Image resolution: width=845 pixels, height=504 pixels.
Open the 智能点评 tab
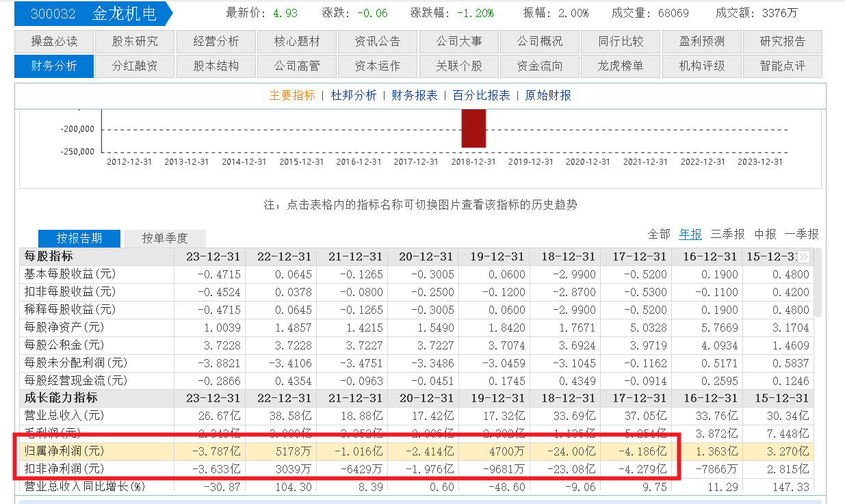pyautogui.click(x=782, y=66)
